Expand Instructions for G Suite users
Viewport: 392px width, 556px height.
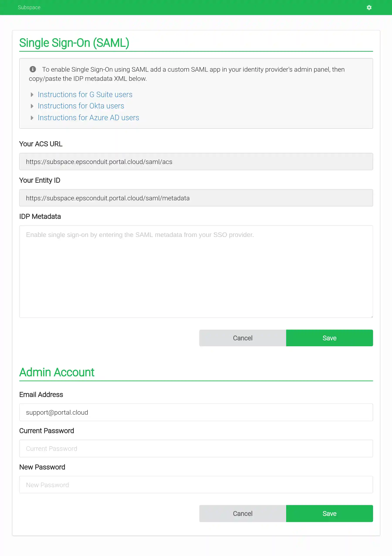32,95
